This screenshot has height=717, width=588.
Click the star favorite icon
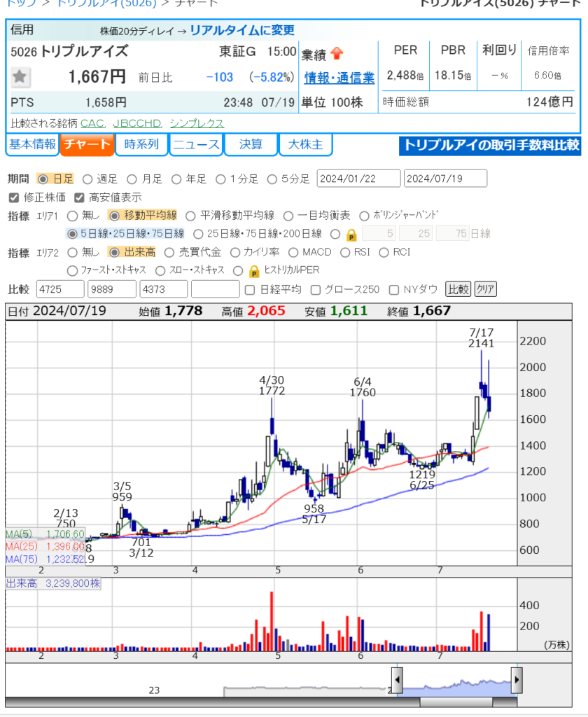point(20,76)
